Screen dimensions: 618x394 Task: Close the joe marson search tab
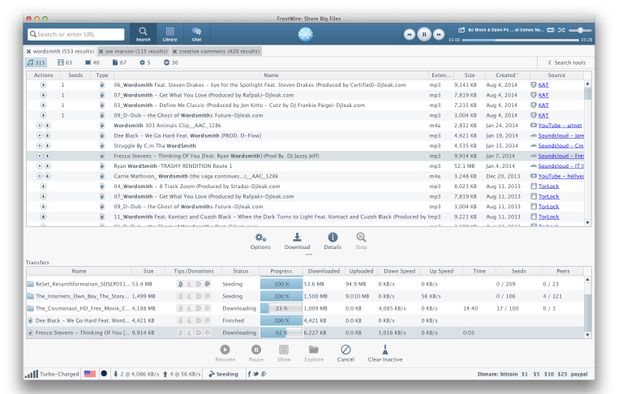[x=101, y=51]
